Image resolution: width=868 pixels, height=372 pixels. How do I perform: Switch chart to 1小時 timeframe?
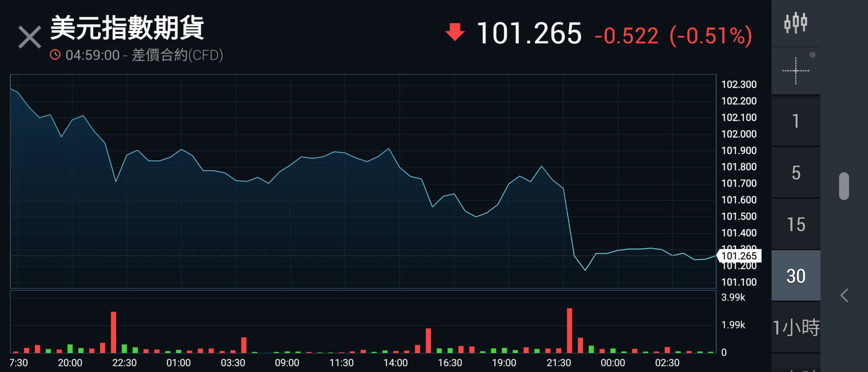(795, 328)
